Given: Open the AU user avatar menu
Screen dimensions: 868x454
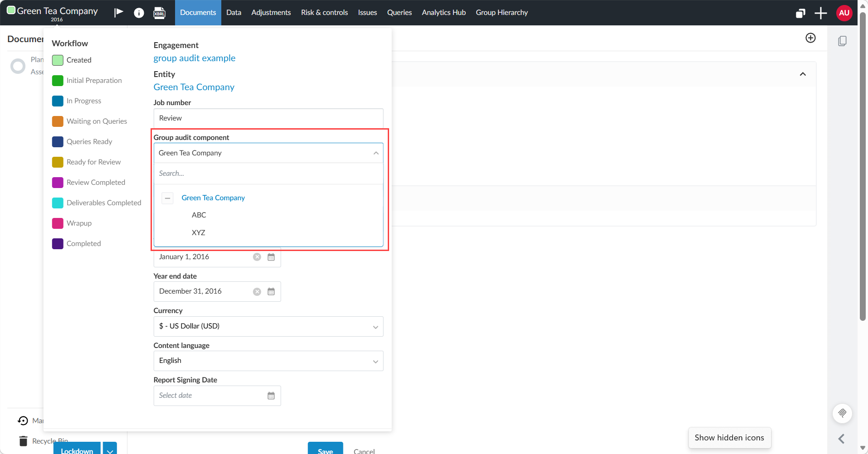Looking at the screenshot, I should point(844,13).
